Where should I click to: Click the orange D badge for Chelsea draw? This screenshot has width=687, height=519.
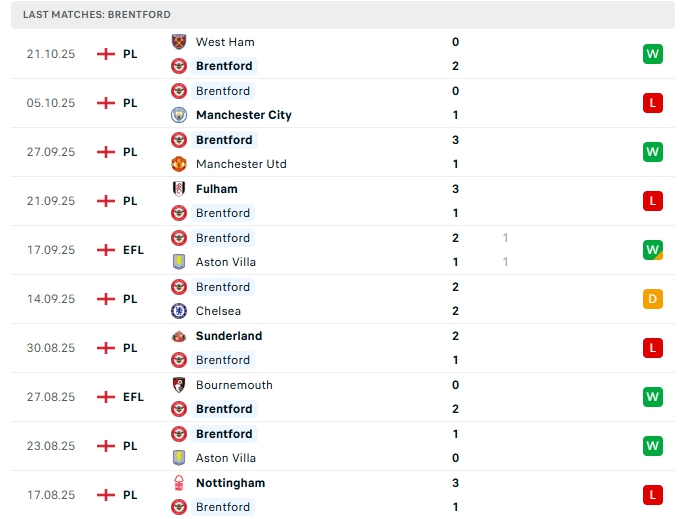coord(653,299)
